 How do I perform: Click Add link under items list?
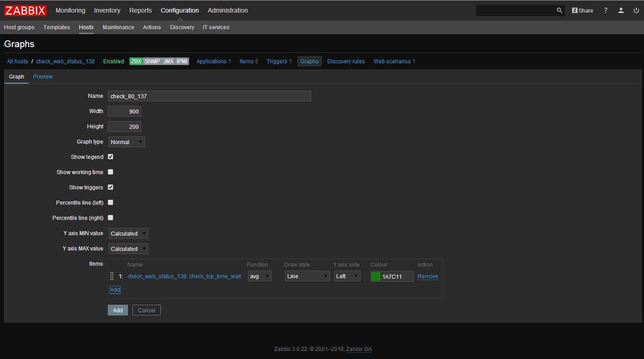(x=115, y=290)
